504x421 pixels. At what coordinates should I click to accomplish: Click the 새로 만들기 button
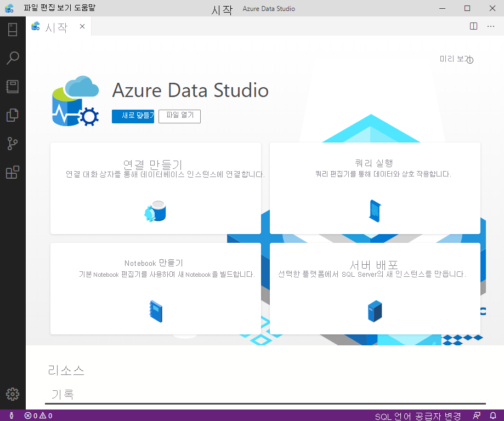133,116
